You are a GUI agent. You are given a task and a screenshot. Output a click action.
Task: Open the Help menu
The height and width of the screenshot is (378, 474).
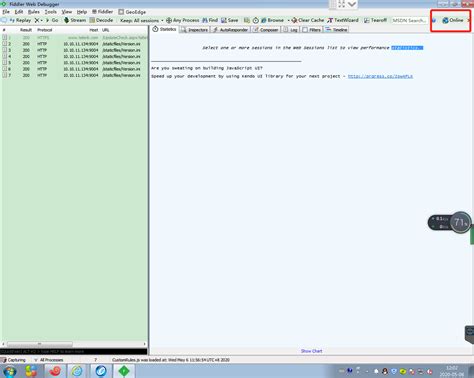click(82, 12)
